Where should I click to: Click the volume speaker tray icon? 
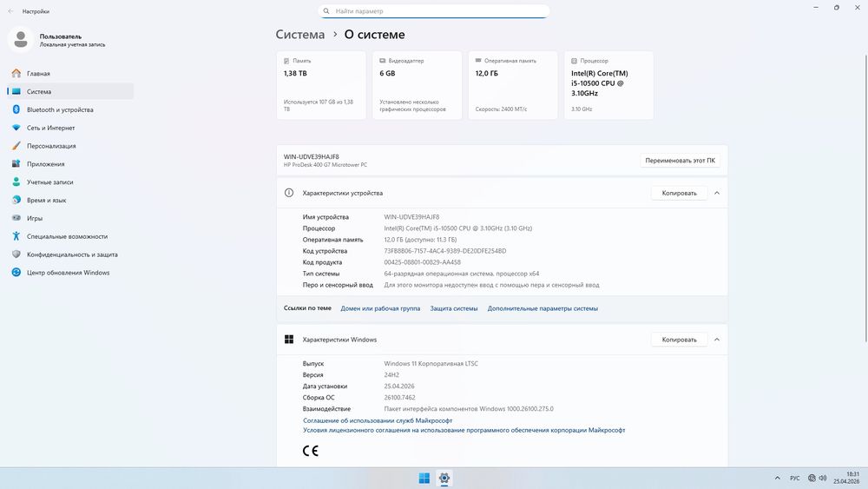tap(823, 478)
